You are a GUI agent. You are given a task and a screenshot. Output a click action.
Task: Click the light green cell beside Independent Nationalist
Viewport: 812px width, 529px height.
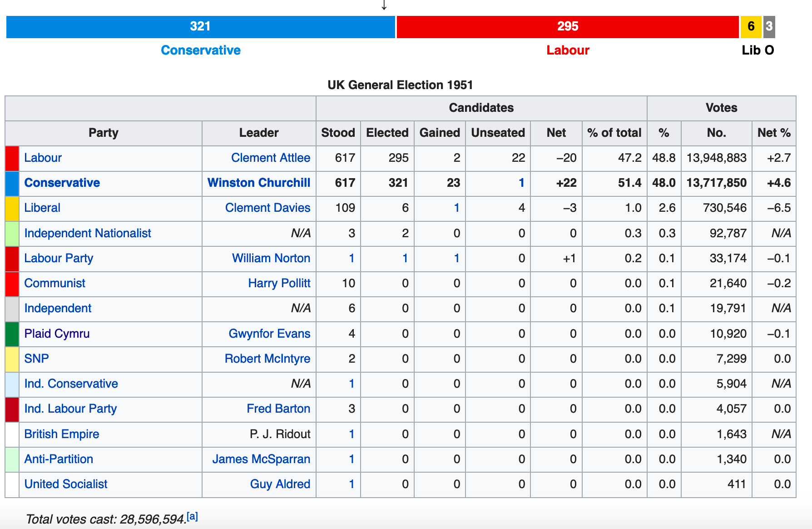tap(12, 234)
